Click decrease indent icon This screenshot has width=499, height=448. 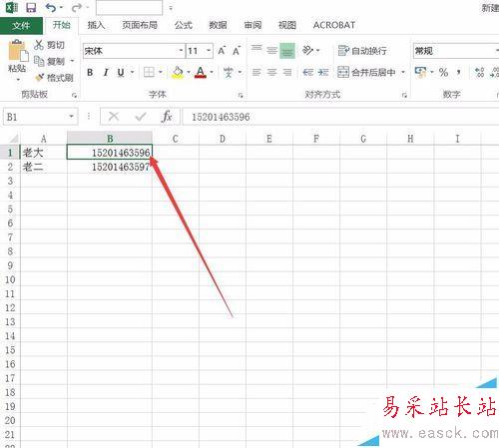point(308,72)
